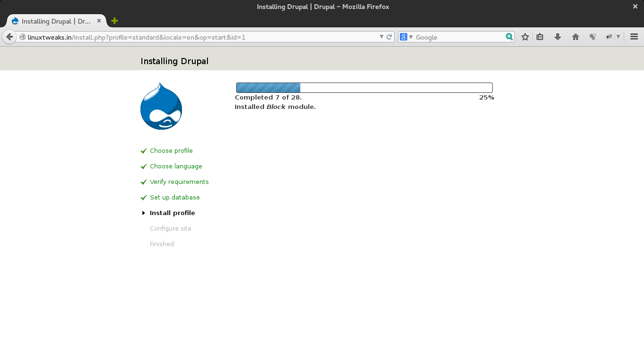The image size is (644, 349).
Task: Click the Verify requirements step
Action: 179,182
